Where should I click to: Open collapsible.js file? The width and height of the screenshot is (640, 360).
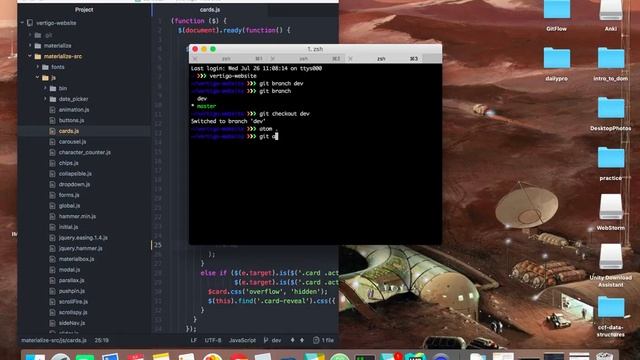point(75,173)
